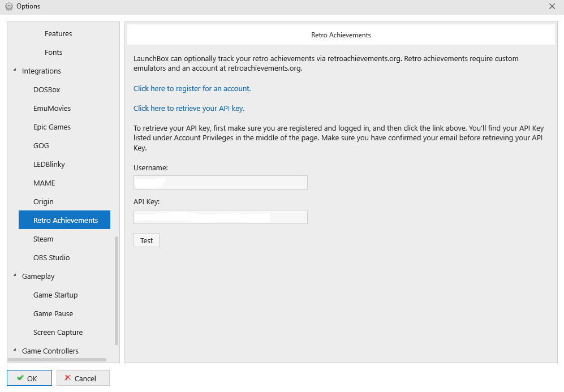564x392 pixels.
Task: Click the sidebar horizontal scrollbar
Action: pos(57,360)
